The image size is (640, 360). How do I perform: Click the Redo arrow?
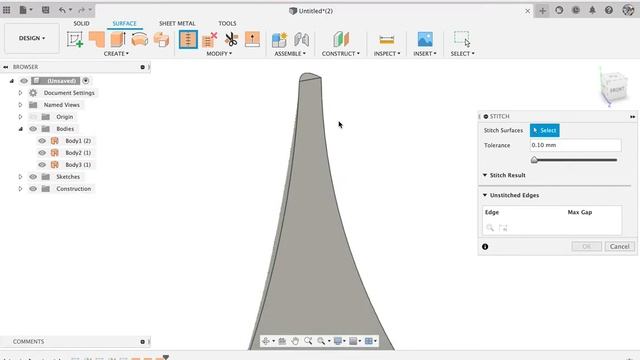[x=81, y=10]
